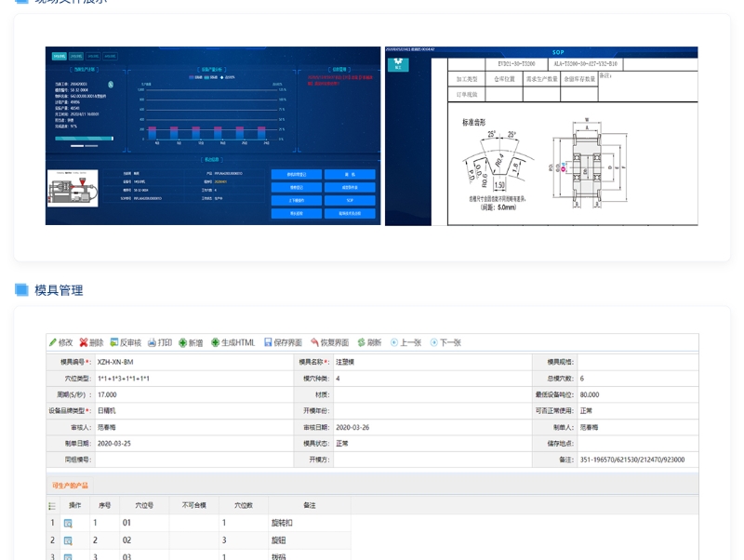The image size is (744, 560).
Task: Click the 制单日期 field 2020-03-25
Action: pyautogui.click(x=193, y=444)
